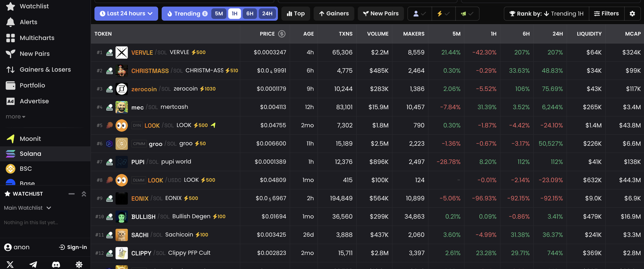Viewport: 644px width, 269px height.
Task: Click the Sign-in link
Action: coord(73,247)
